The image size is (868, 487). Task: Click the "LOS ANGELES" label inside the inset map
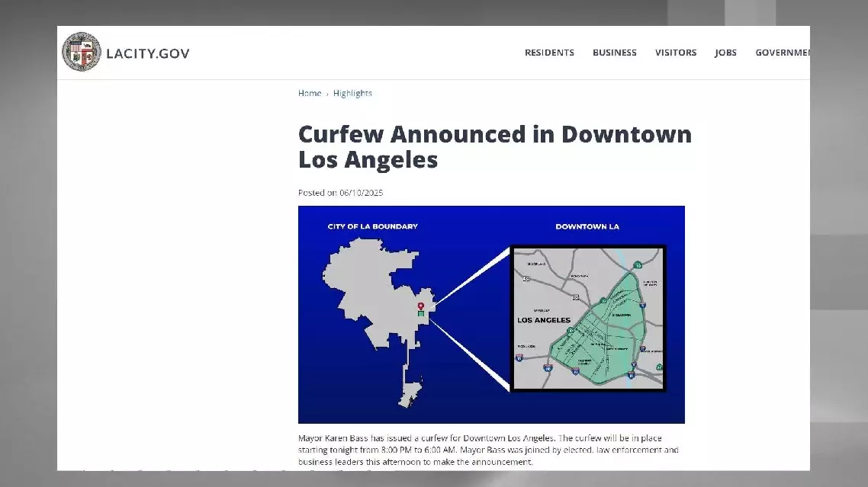545,320
